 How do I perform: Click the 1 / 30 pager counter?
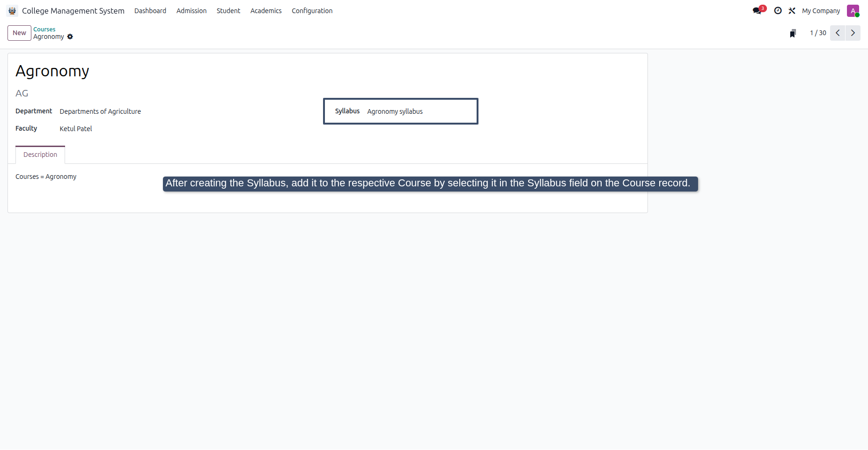(x=818, y=33)
